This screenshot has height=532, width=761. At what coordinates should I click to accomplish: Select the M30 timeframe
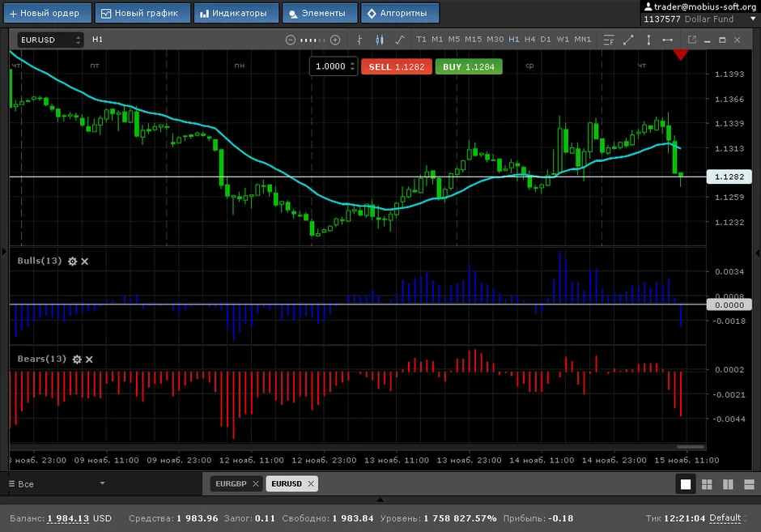tap(495, 40)
